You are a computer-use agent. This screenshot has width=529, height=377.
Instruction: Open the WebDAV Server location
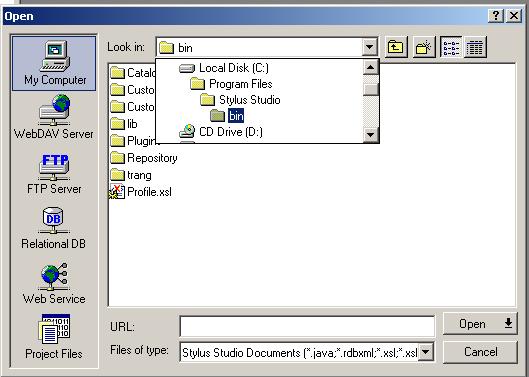(54, 117)
